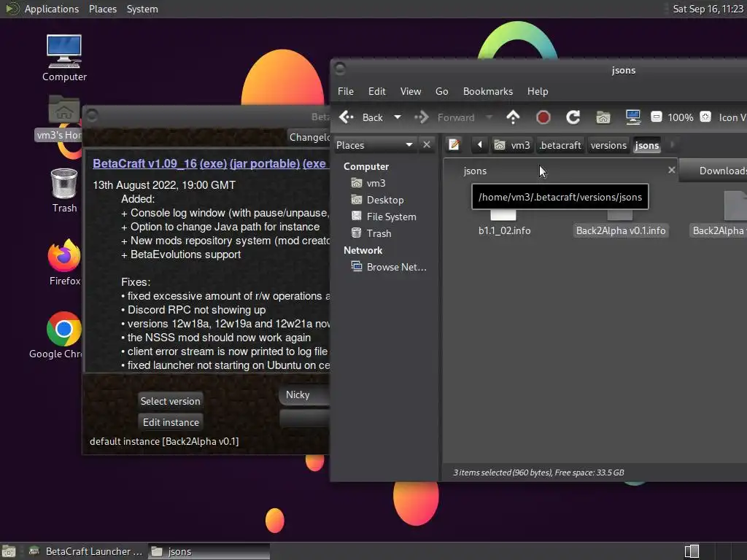Select the b1.1_02.info file
This screenshot has height=560, width=747.
click(x=504, y=230)
